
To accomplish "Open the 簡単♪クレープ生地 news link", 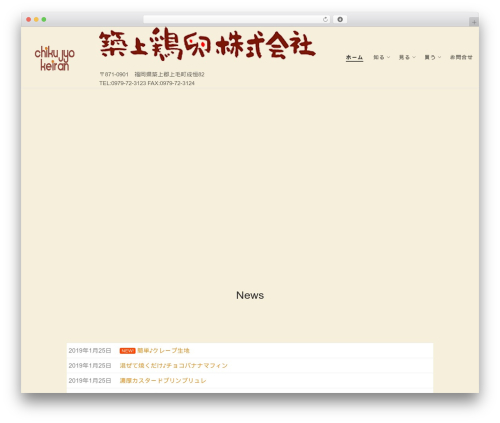I will click(164, 351).
